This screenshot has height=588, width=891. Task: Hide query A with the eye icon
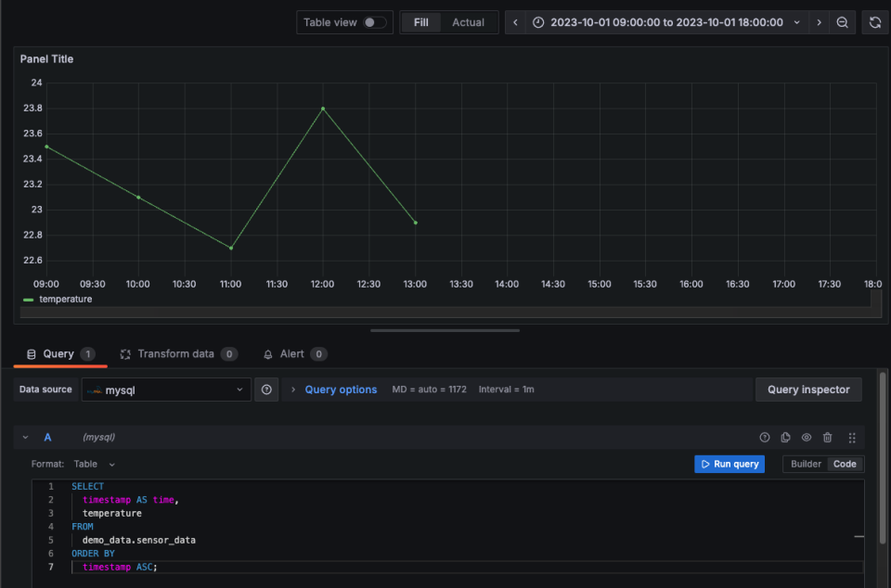click(x=806, y=437)
